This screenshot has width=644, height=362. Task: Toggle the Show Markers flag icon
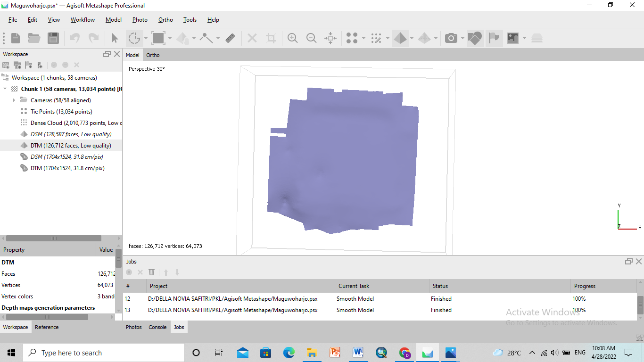(494, 38)
